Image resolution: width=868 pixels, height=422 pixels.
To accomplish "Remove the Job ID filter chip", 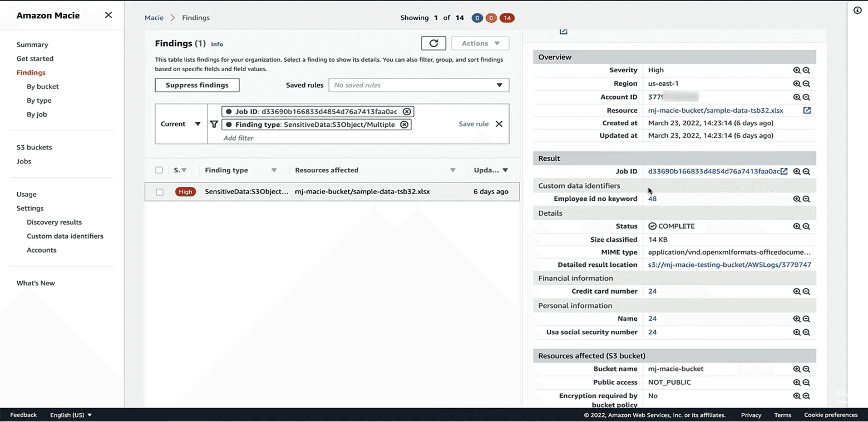I will pyautogui.click(x=407, y=111).
